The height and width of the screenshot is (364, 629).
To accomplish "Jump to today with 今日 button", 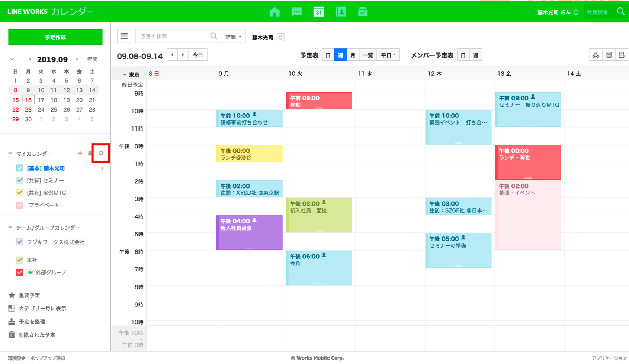I will point(198,55).
